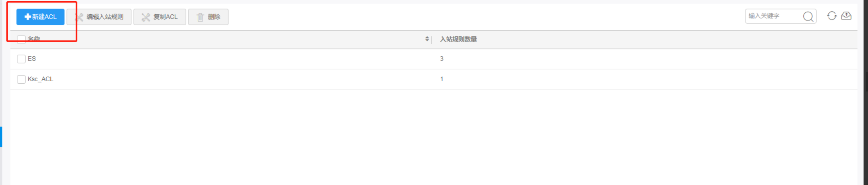
Task: Toggle the select-all checkbox in header
Action: (x=21, y=39)
